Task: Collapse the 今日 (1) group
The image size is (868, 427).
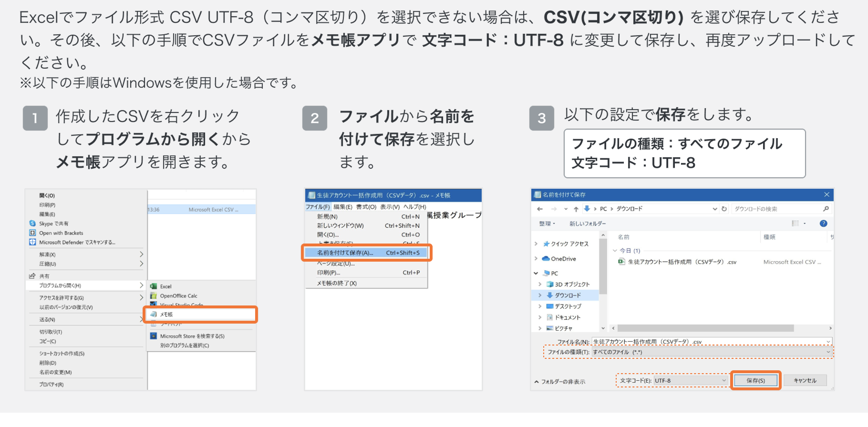Action: (x=615, y=250)
